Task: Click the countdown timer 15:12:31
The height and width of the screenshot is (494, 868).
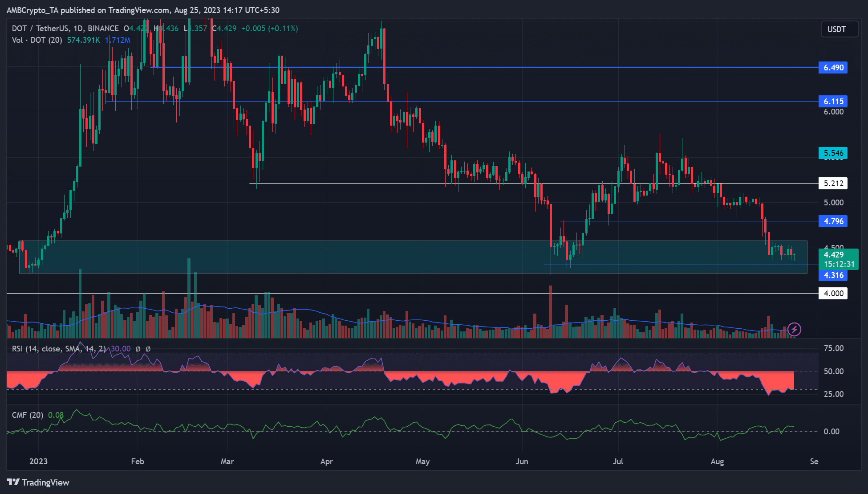Action: (839, 264)
